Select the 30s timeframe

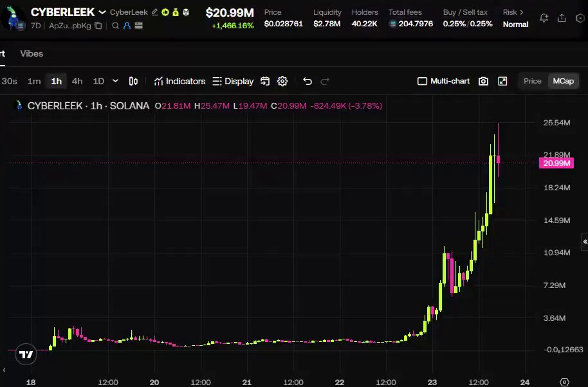[x=10, y=81]
